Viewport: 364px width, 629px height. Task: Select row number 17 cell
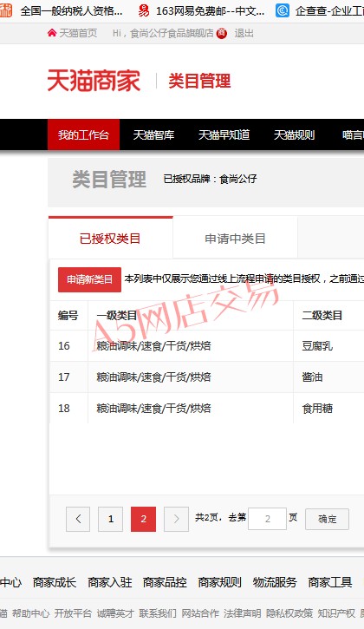pyautogui.click(x=64, y=377)
